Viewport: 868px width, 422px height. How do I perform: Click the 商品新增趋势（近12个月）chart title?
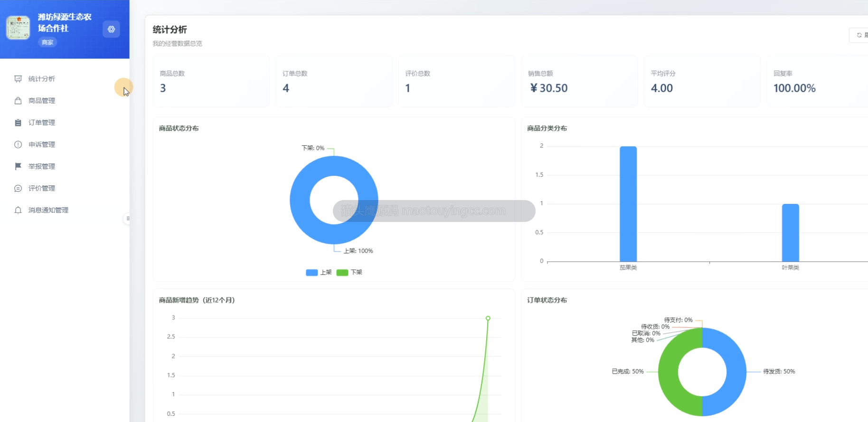[197, 300]
